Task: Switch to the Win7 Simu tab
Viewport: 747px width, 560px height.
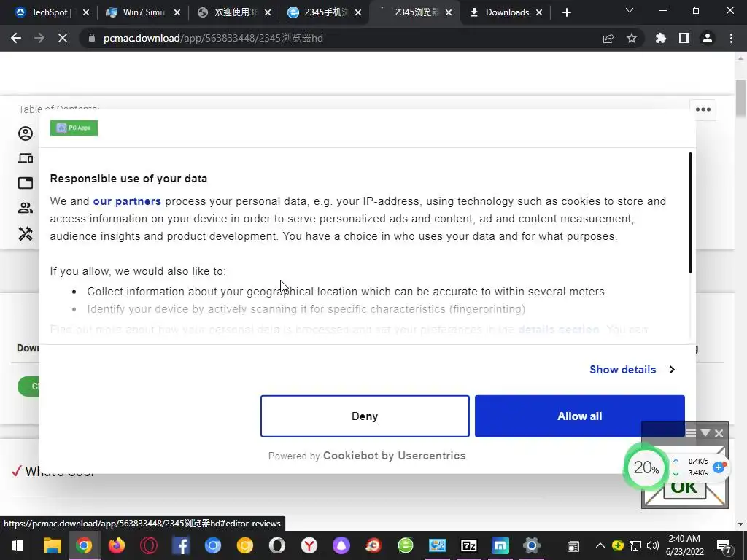Action: 144,12
